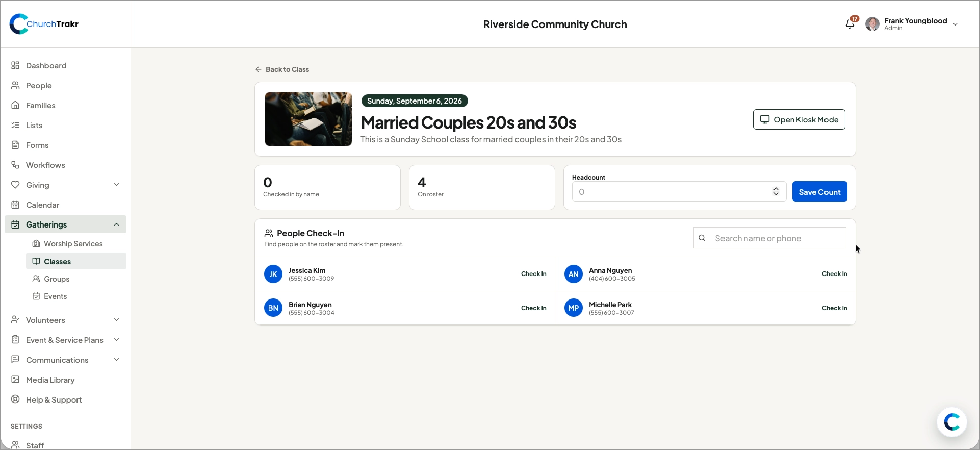Expand the Giving menu chevron
This screenshot has width=980, height=450.
coord(117,185)
